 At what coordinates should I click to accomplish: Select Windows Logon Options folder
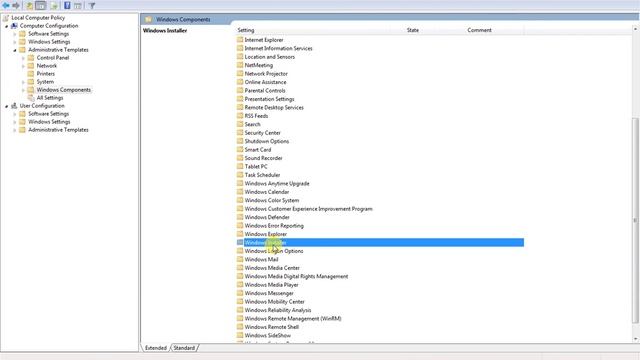point(274,251)
